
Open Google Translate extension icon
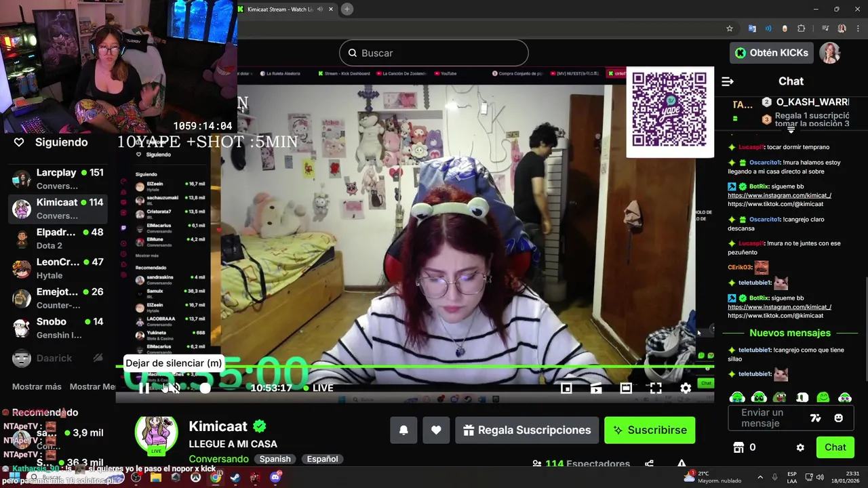pyautogui.click(x=752, y=28)
